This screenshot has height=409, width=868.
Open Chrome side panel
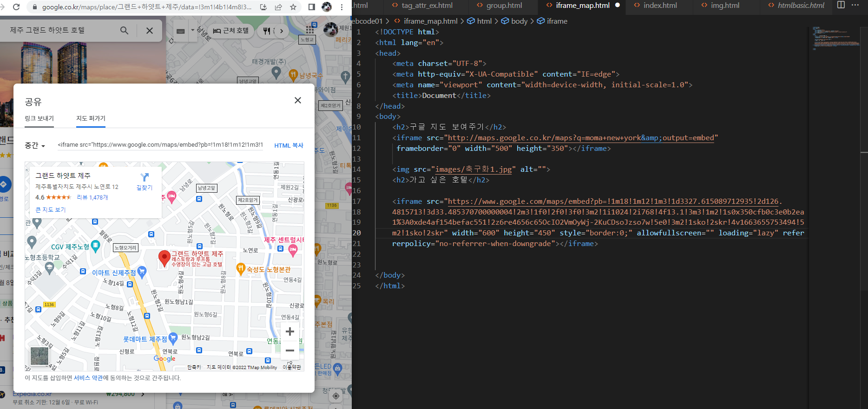[312, 7]
